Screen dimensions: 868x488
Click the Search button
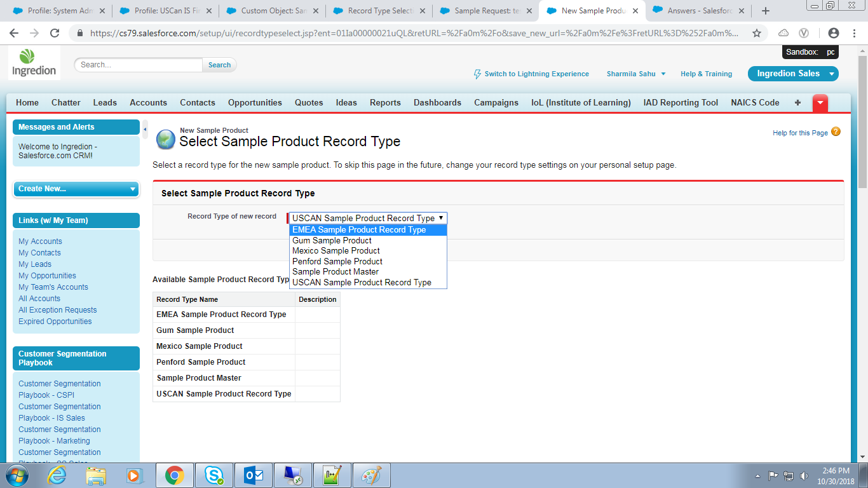[219, 65]
